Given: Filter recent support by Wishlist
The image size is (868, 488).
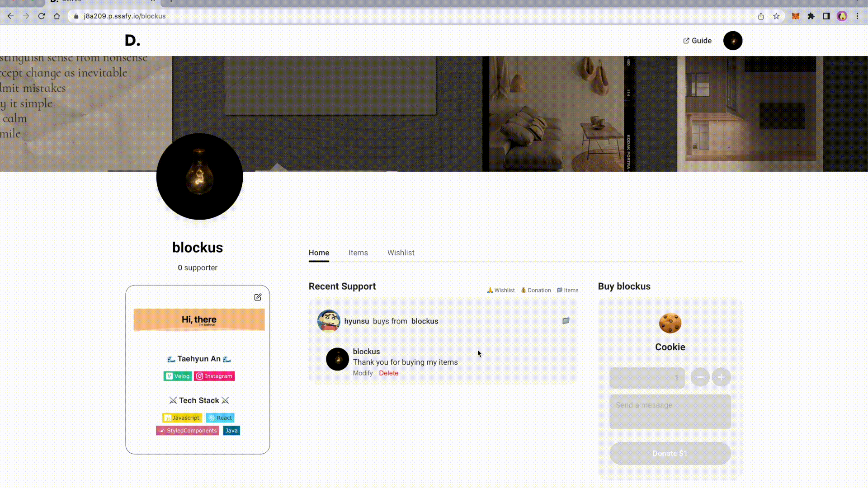Looking at the screenshot, I should click(501, 290).
